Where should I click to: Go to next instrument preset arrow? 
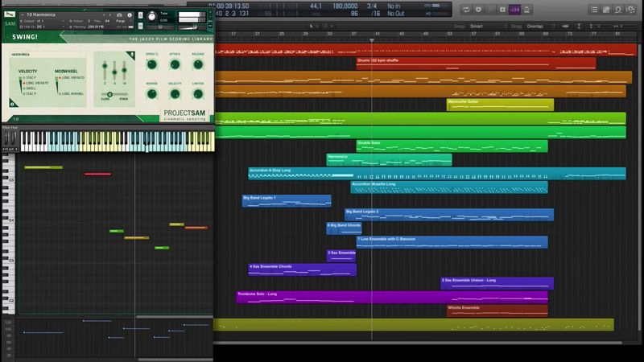pyautogui.click(x=110, y=14)
